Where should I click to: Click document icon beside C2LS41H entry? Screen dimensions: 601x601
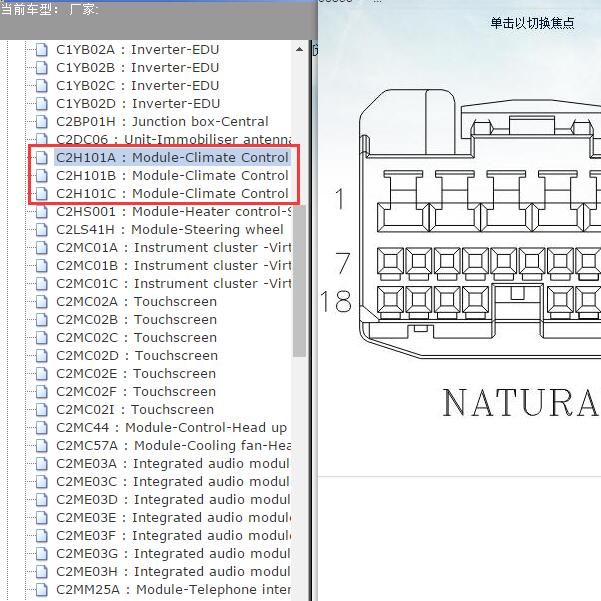pos(41,230)
